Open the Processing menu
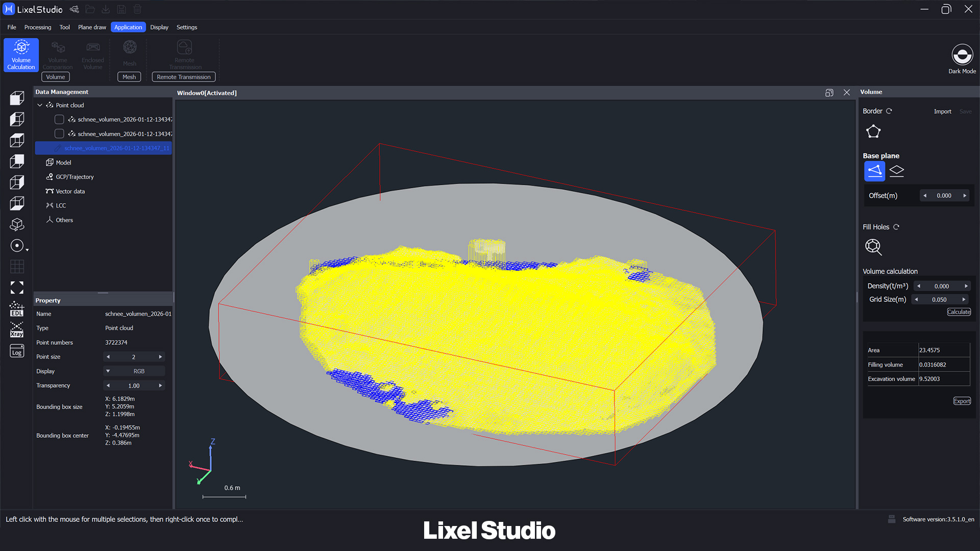980x551 pixels. [x=38, y=27]
